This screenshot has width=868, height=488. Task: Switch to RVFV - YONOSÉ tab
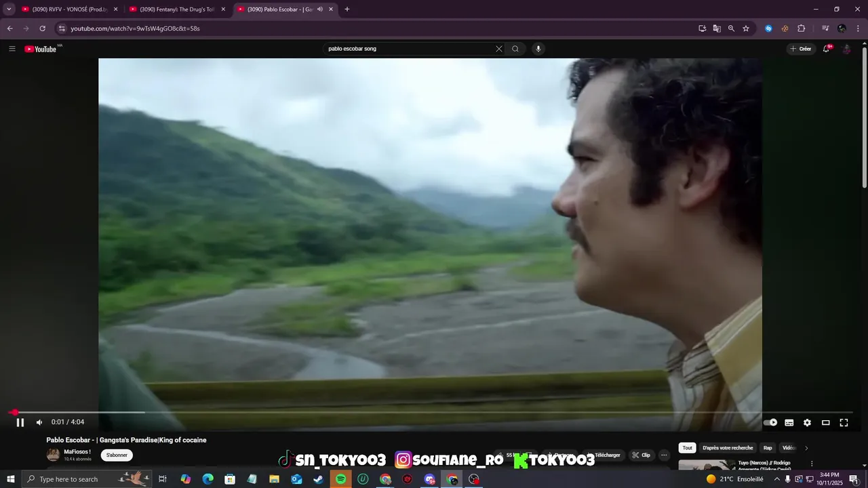tap(70, 9)
